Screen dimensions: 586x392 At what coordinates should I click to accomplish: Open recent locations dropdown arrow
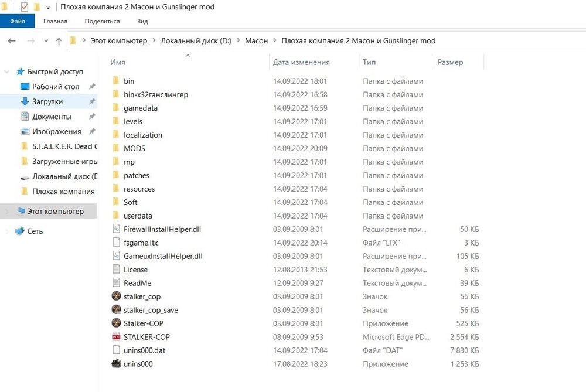46,41
